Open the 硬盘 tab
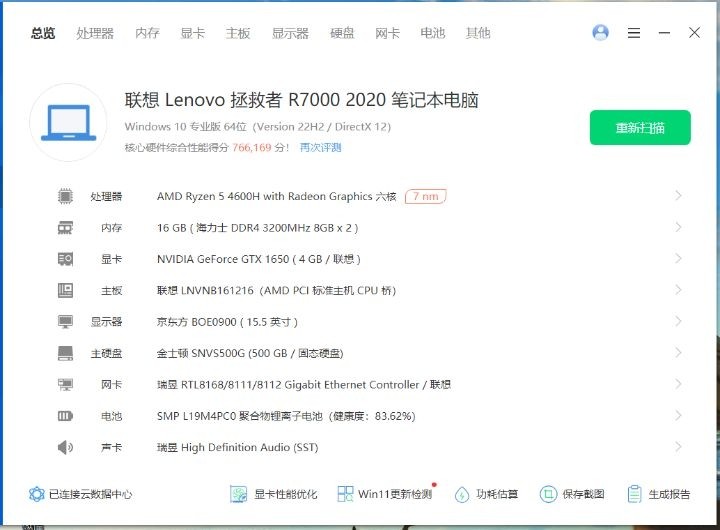Image resolution: width=720 pixels, height=530 pixels. [x=342, y=33]
